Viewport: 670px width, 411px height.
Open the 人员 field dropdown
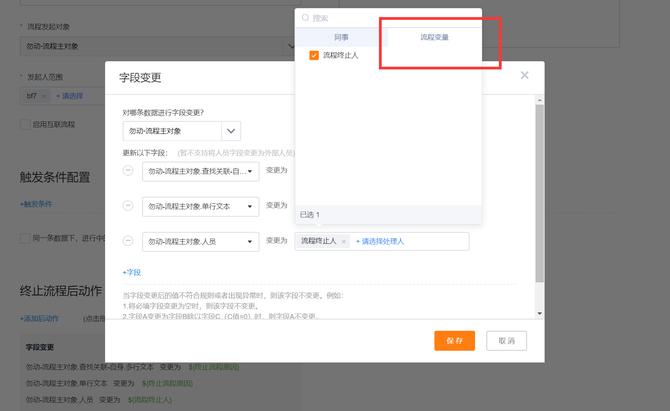click(x=249, y=241)
